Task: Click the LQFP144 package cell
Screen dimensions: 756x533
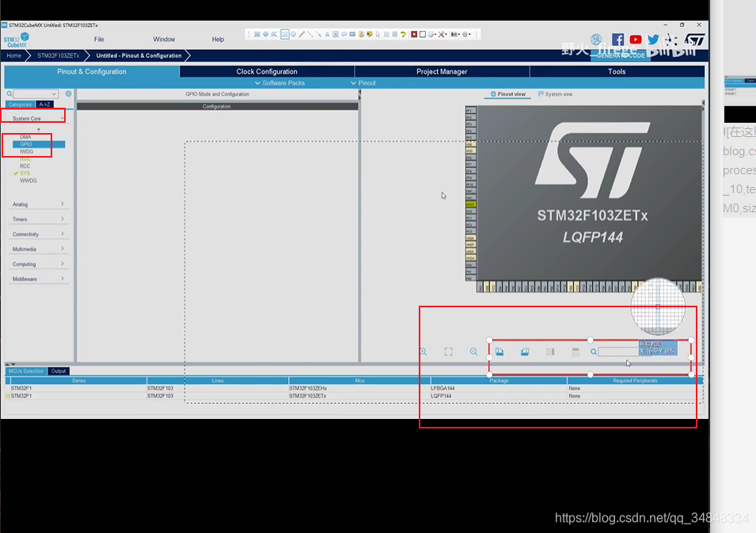Action: click(499, 395)
